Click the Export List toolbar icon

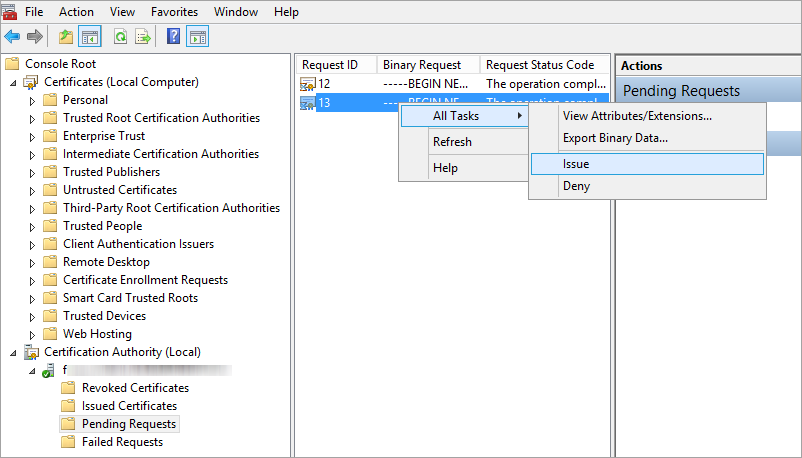click(x=143, y=37)
